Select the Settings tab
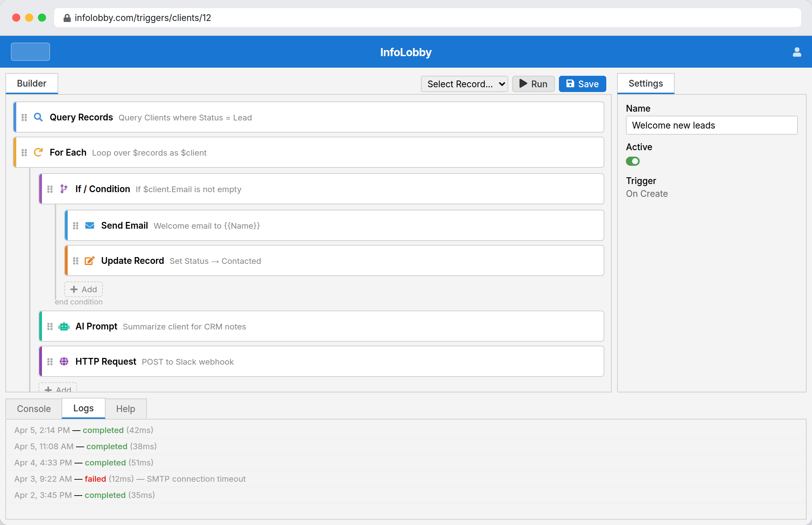The image size is (812, 525). point(646,83)
